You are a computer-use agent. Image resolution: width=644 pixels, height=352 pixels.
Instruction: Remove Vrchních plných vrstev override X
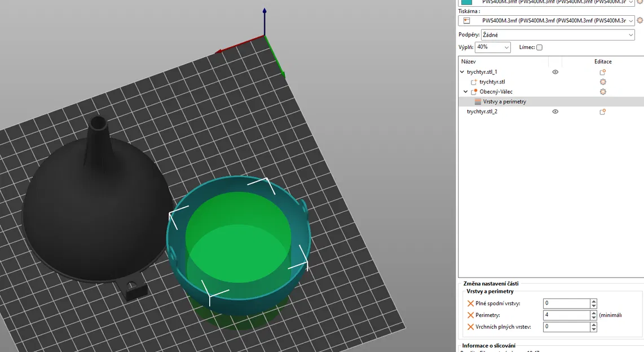point(471,327)
